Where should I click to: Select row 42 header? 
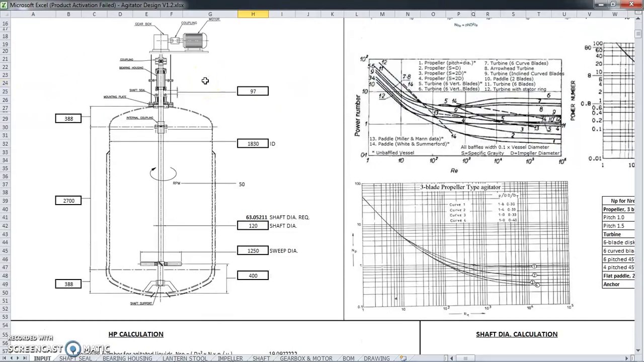tap(5, 226)
